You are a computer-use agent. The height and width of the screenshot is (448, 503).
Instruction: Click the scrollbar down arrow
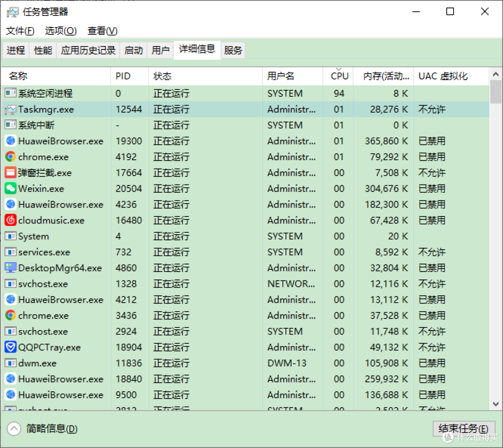tap(496, 404)
